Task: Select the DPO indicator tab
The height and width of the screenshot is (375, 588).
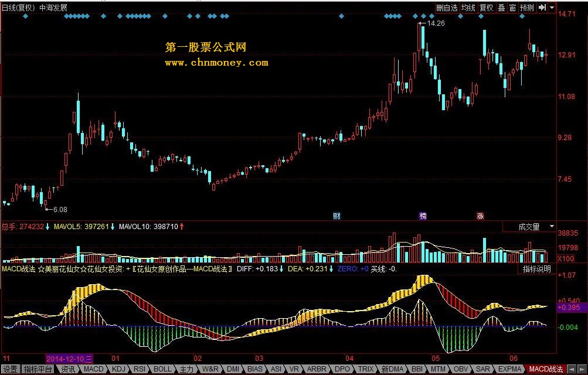Action: (342, 369)
